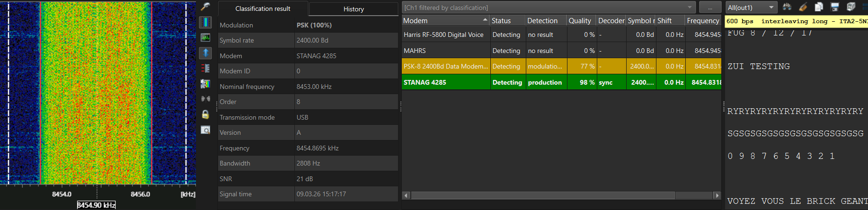Viewport: 868px width, 210px height.
Task: Save output with the floppy disk icon
Action: 835,7
